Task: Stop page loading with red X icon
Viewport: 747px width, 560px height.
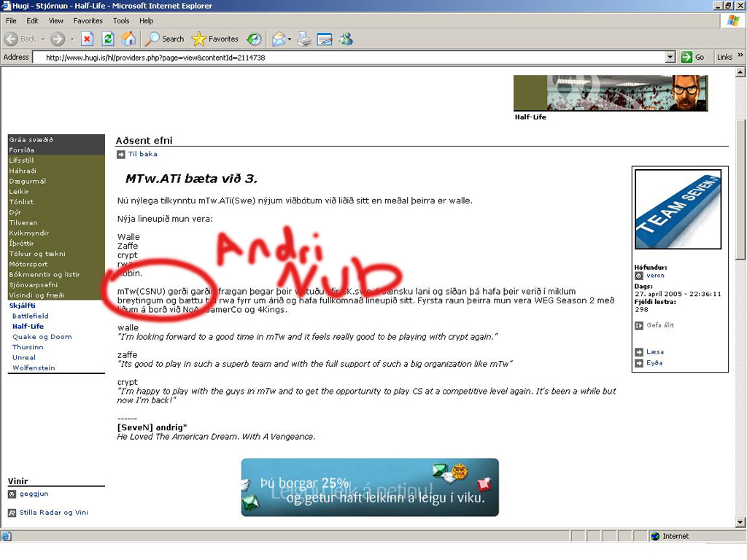Action: pos(88,39)
